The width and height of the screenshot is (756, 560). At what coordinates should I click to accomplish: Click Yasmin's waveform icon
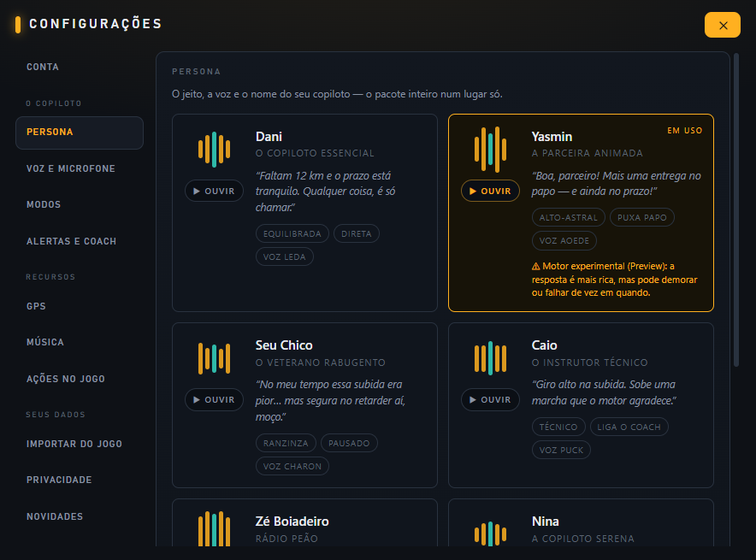490,150
